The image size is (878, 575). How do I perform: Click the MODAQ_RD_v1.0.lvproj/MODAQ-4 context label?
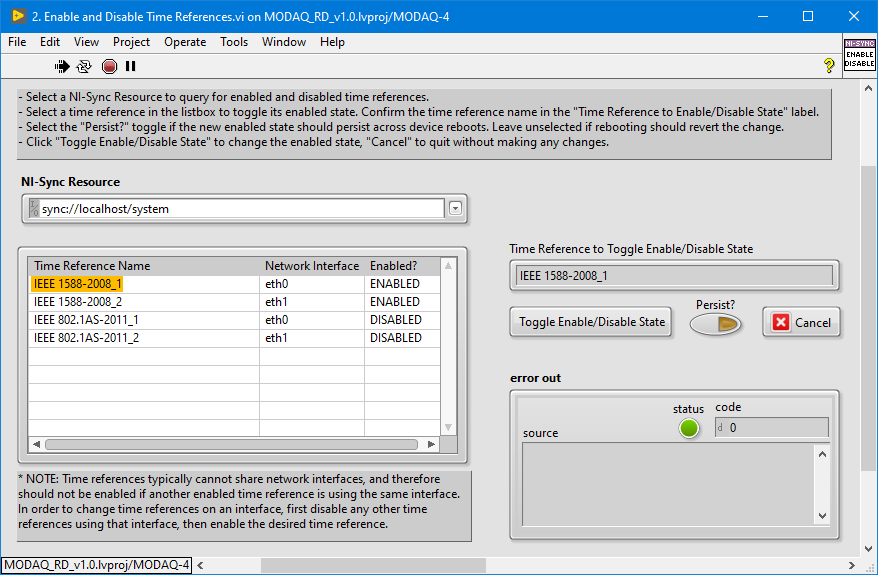pos(96,565)
